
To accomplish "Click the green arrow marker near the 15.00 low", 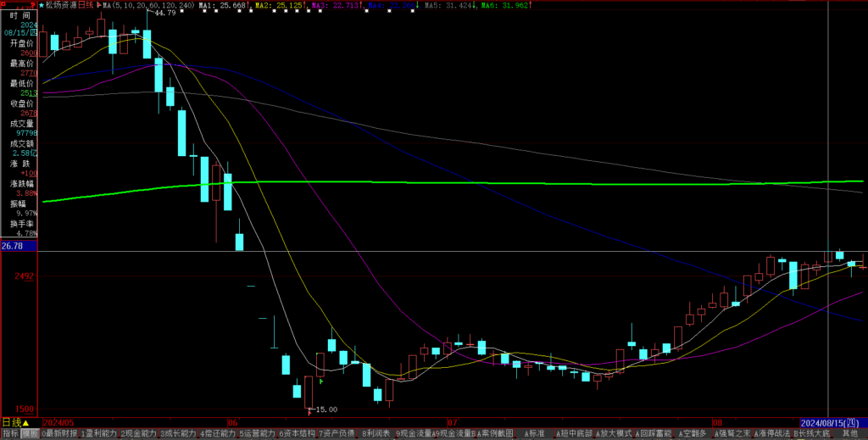I will tap(321, 382).
